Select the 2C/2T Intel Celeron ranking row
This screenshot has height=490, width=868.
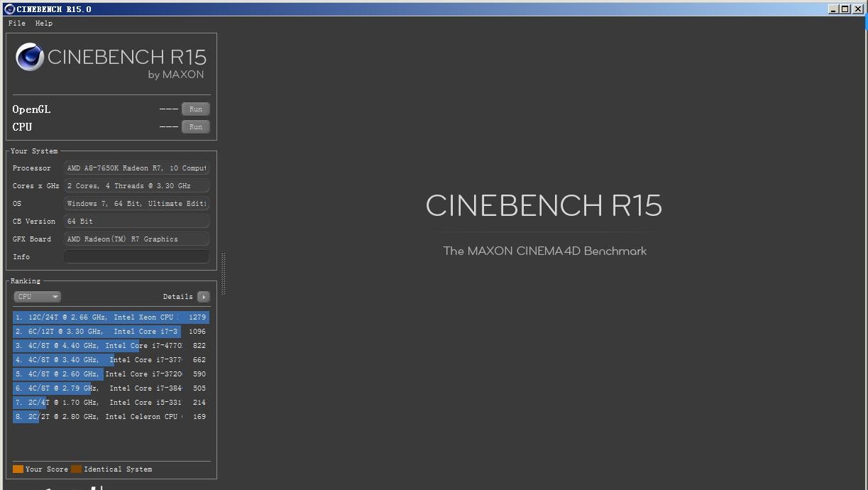(111, 417)
